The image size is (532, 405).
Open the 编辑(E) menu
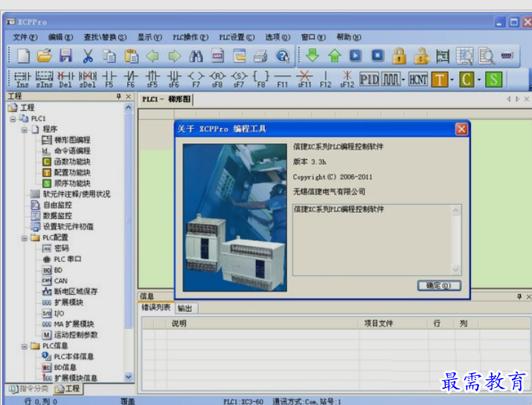(x=60, y=37)
